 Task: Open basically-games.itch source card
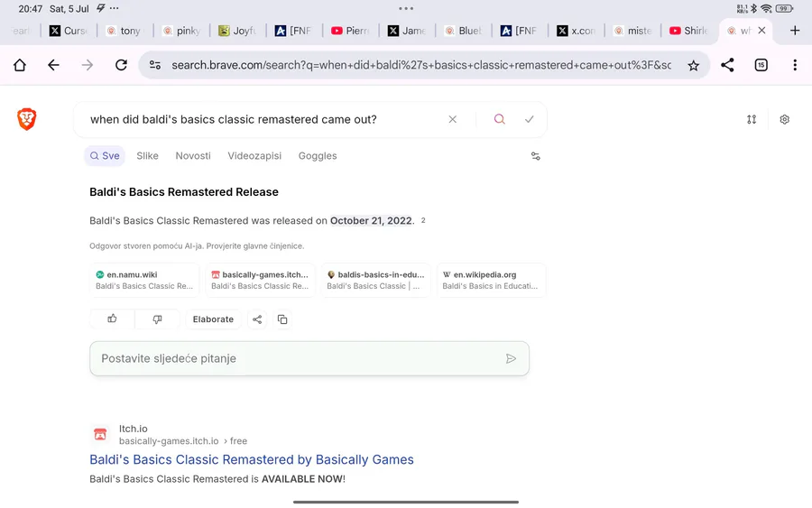tap(260, 280)
